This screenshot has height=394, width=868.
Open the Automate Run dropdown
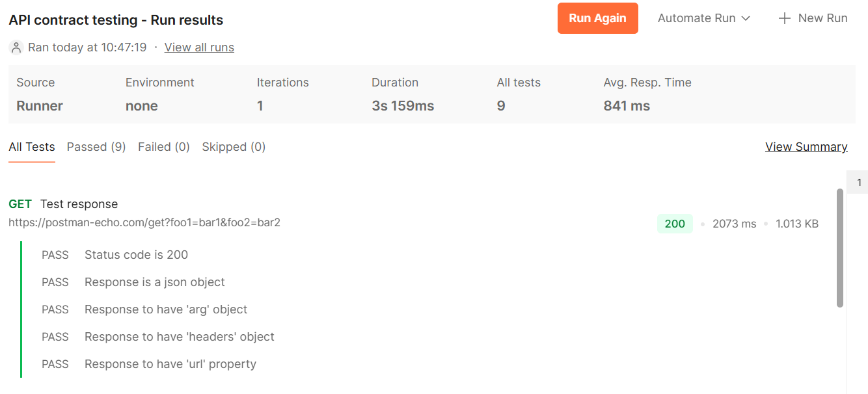(x=704, y=18)
